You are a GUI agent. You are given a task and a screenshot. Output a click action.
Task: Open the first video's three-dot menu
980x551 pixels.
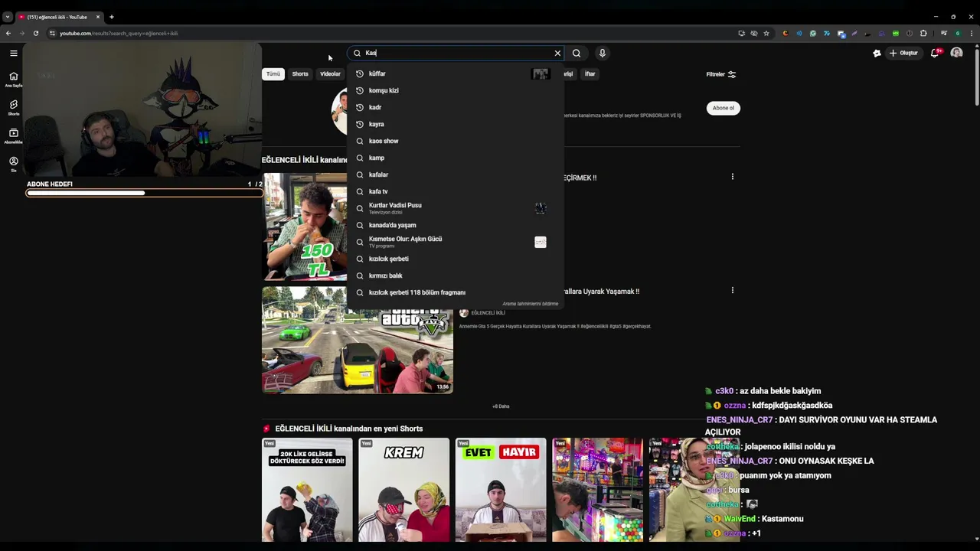click(732, 177)
